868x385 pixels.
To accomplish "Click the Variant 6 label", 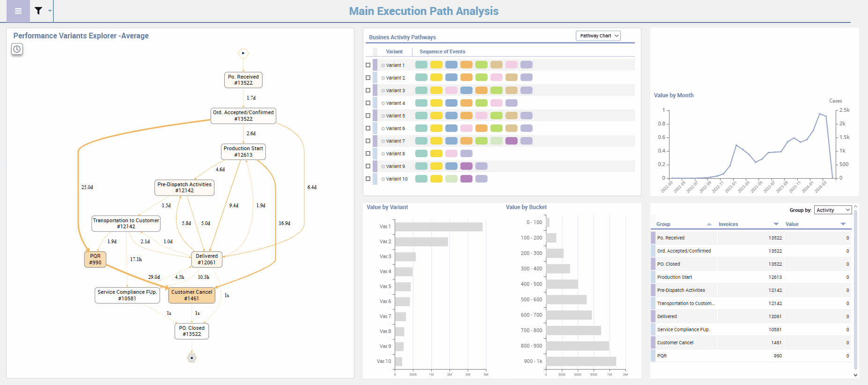I will (396, 128).
